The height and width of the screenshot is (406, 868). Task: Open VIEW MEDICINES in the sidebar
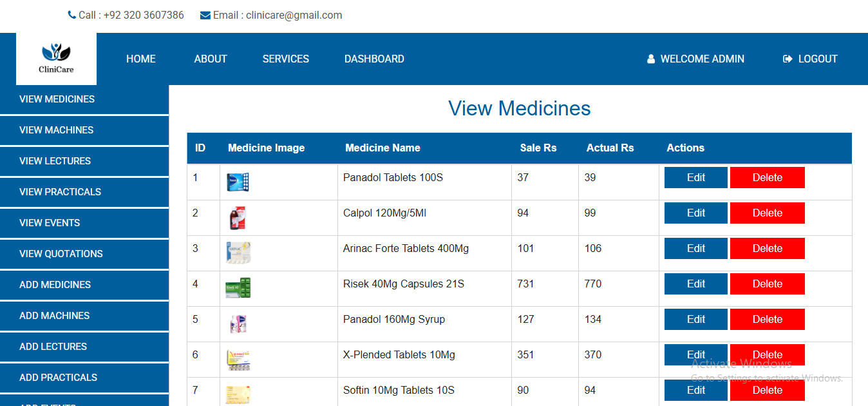[x=84, y=99]
